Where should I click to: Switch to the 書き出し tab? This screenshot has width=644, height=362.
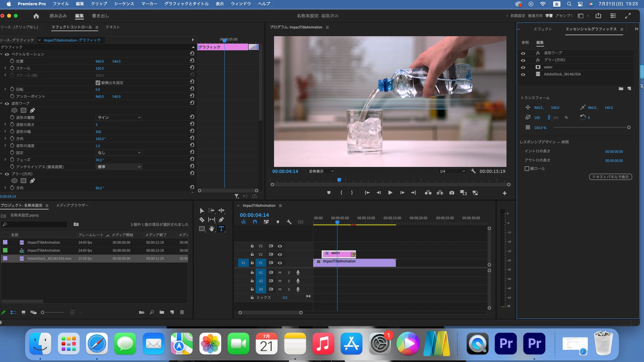[100, 16]
